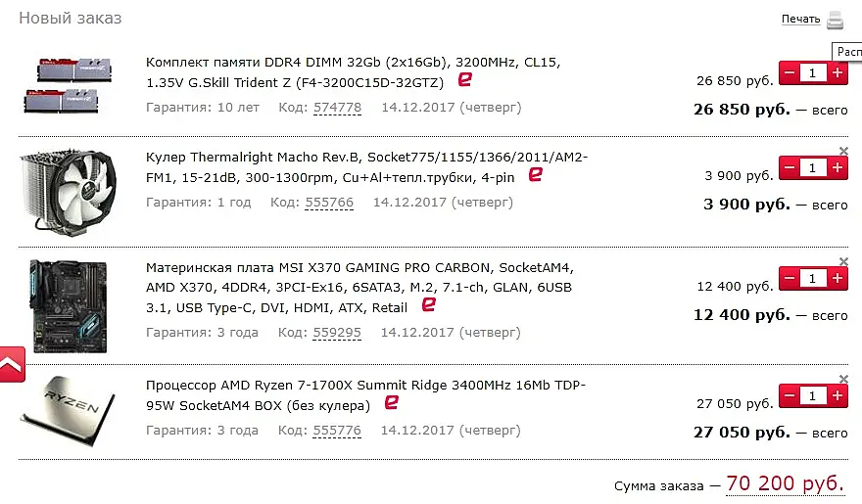This screenshot has height=504, width=862.
Task: Increase quantity of Thermalright Macho cooler
Action: tap(838, 167)
